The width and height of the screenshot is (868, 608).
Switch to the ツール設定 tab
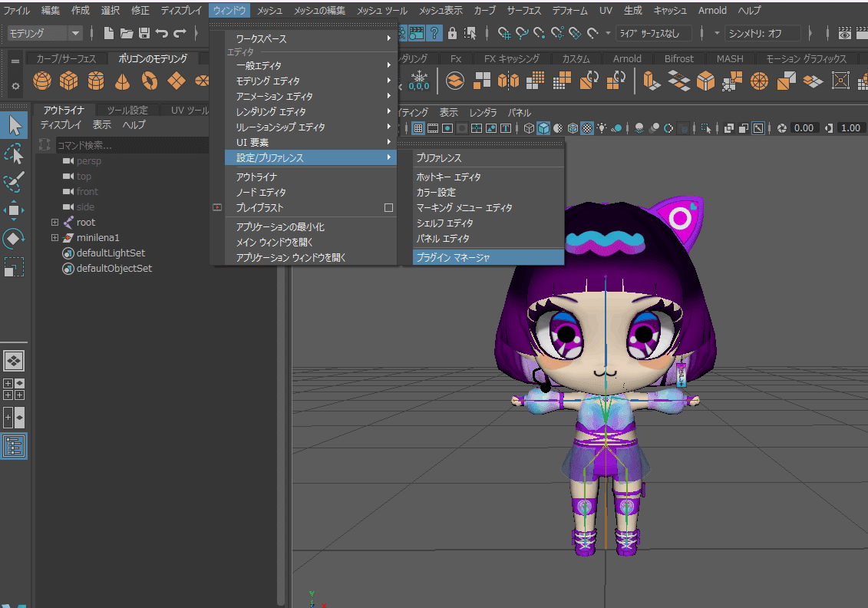point(127,111)
